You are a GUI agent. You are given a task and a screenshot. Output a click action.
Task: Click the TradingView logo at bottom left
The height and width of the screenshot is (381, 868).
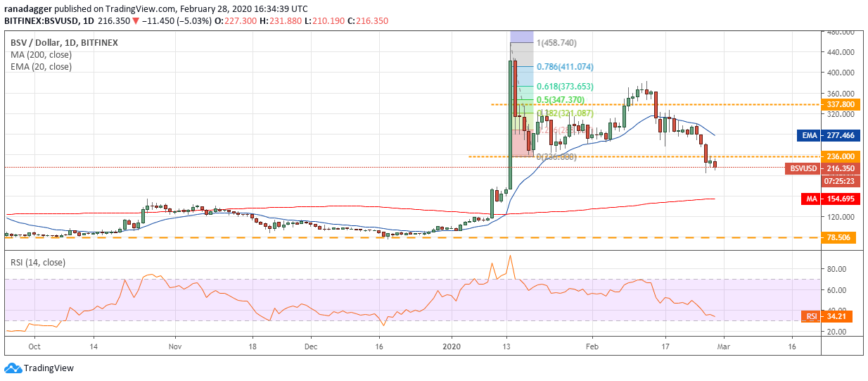(39, 368)
